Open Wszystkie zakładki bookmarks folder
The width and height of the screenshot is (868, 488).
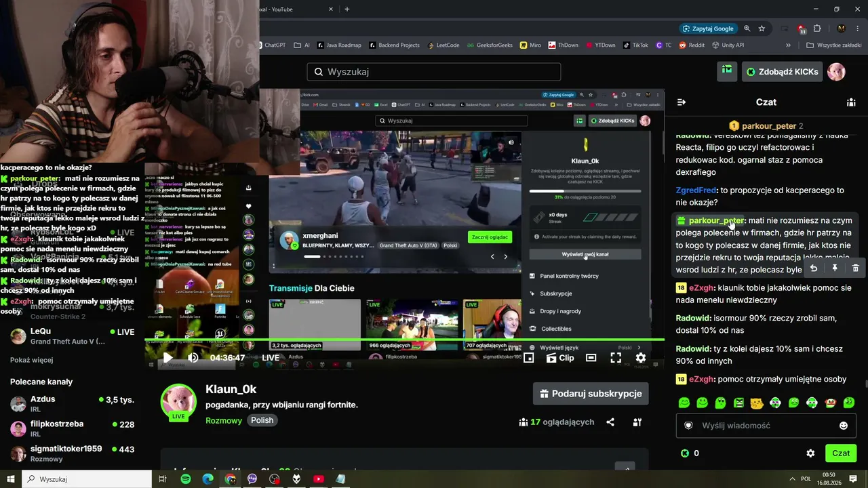click(x=833, y=45)
